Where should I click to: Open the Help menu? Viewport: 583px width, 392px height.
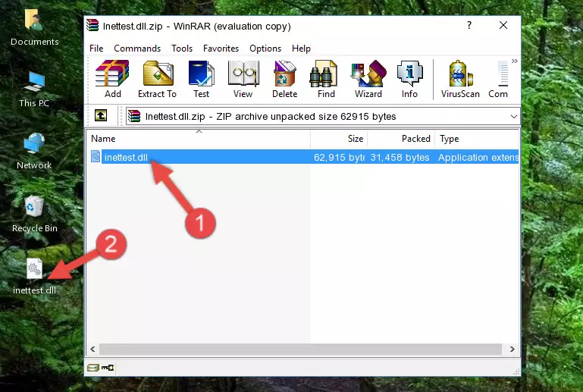301,49
